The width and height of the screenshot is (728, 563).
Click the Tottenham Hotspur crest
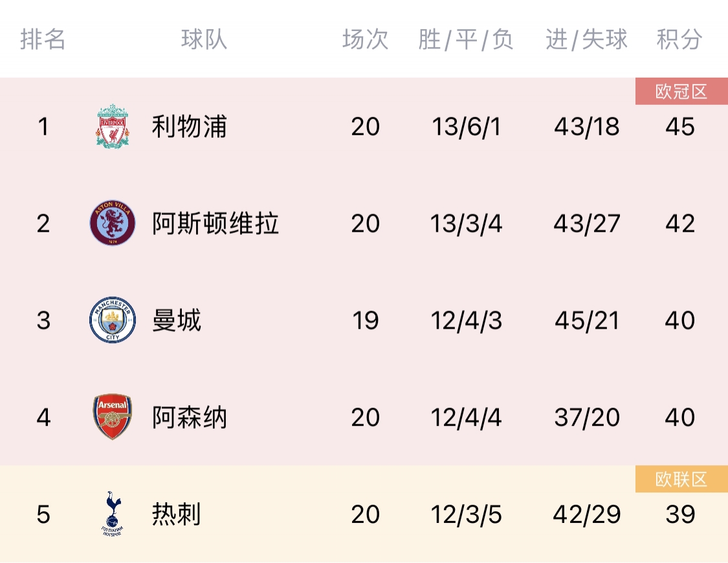click(113, 514)
